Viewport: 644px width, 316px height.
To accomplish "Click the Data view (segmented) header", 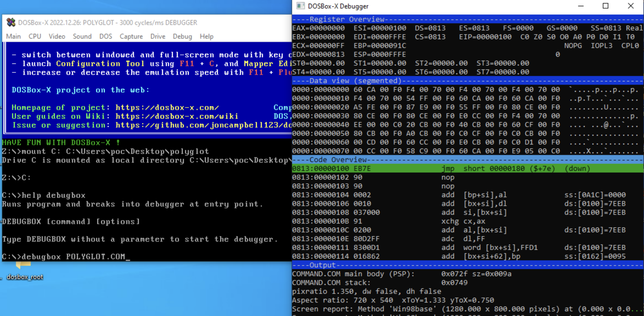I will (x=468, y=81).
